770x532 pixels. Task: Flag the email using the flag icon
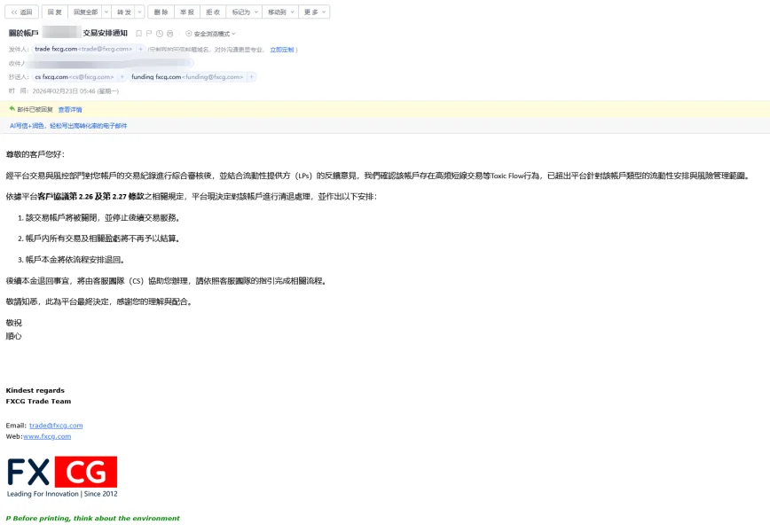[x=149, y=34]
